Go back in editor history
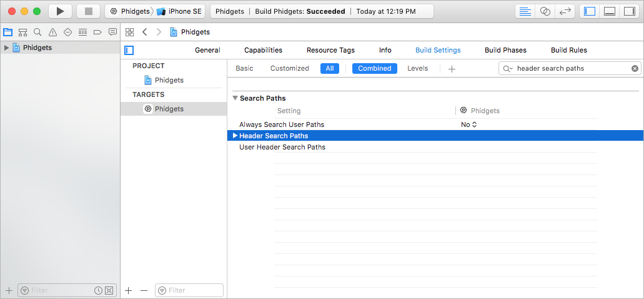Image resolution: width=644 pixels, height=299 pixels. pos(144,32)
